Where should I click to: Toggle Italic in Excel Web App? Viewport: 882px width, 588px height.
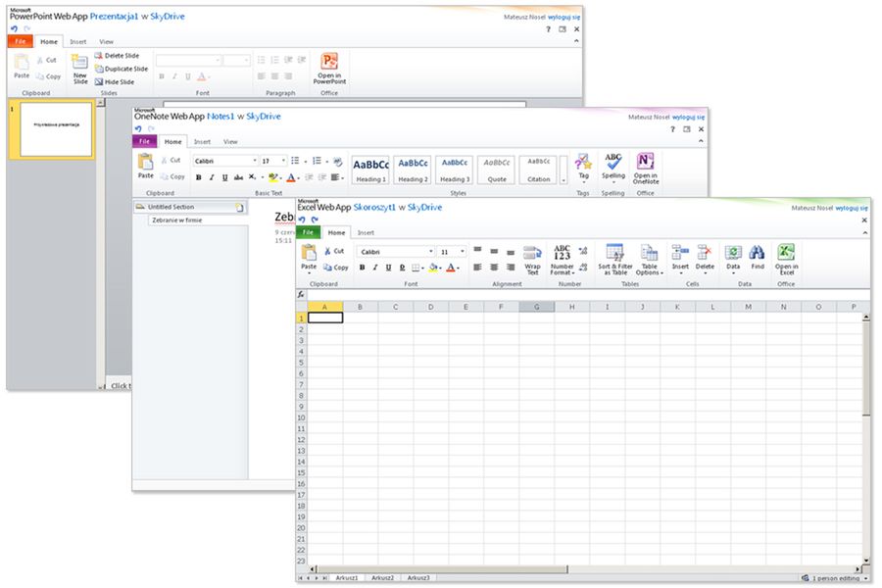(375, 268)
